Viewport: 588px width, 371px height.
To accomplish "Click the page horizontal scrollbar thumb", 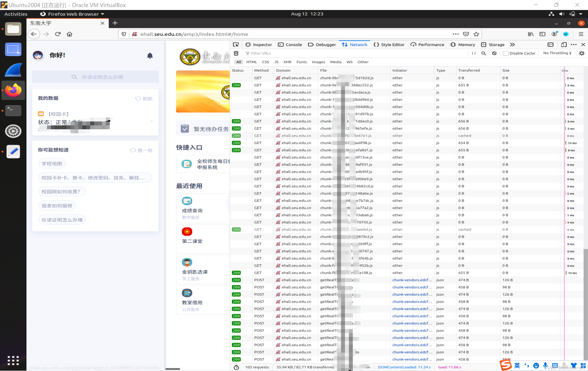I will (x=173, y=369).
